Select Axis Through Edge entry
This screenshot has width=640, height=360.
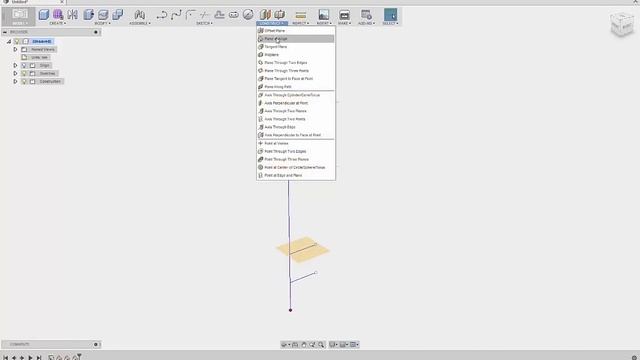pos(296,127)
